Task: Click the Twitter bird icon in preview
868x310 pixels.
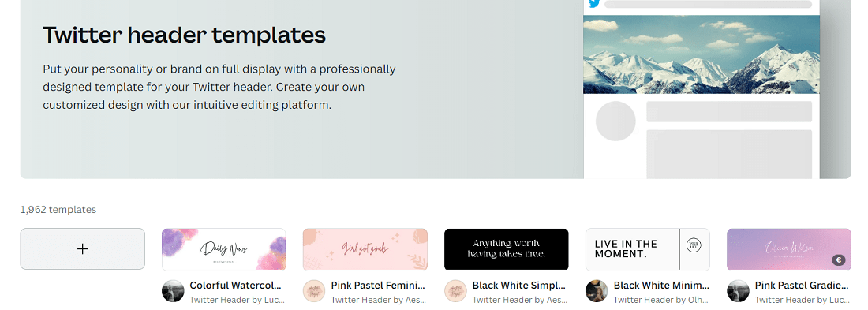Action: click(x=594, y=3)
